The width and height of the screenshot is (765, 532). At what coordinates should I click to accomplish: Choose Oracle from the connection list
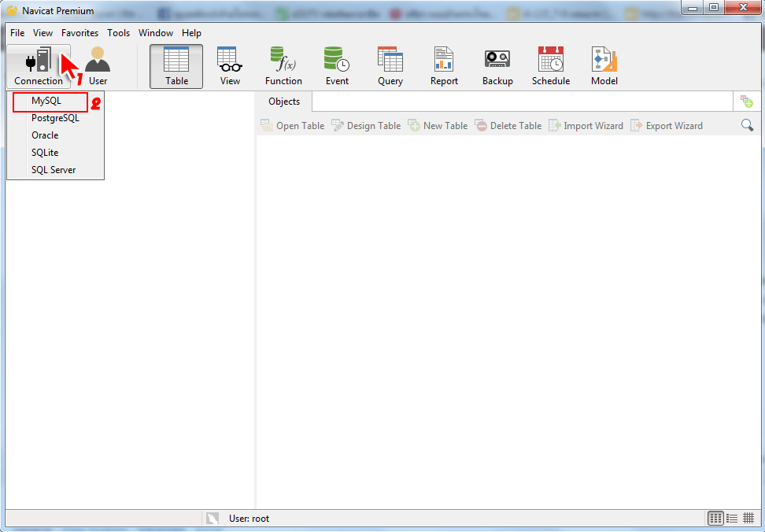click(x=55, y=135)
